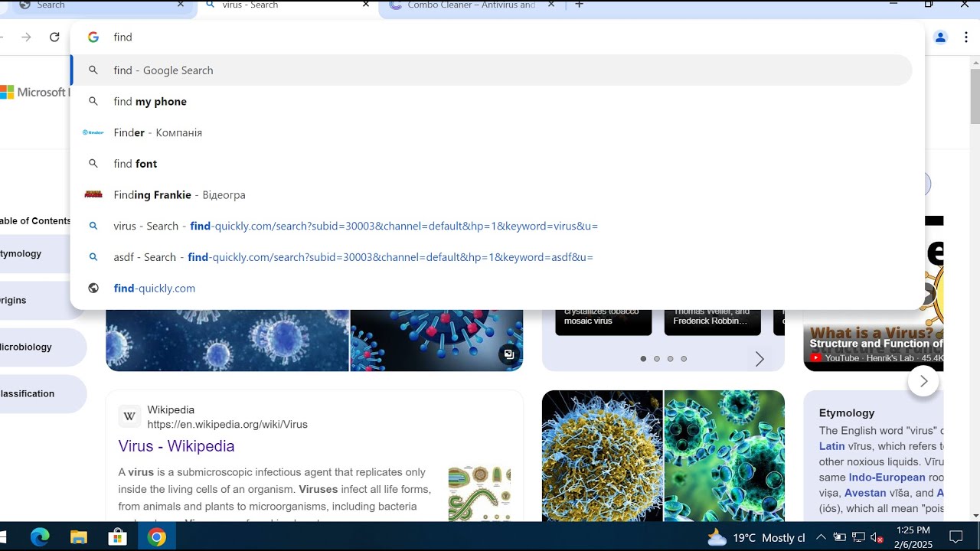This screenshot has height=551, width=980.
Task: Click the Finder company logo icon
Action: coord(93,132)
